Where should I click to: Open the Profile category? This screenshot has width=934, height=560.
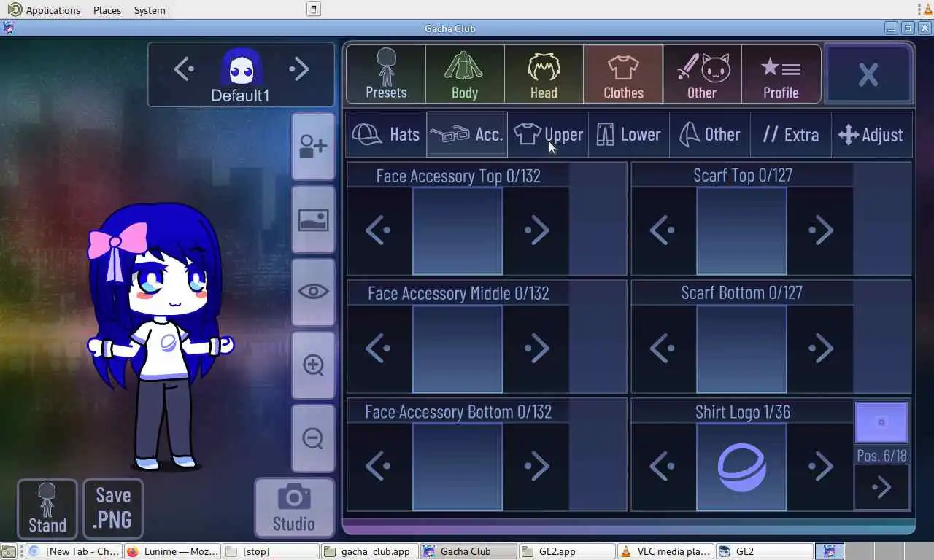click(781, 74)
